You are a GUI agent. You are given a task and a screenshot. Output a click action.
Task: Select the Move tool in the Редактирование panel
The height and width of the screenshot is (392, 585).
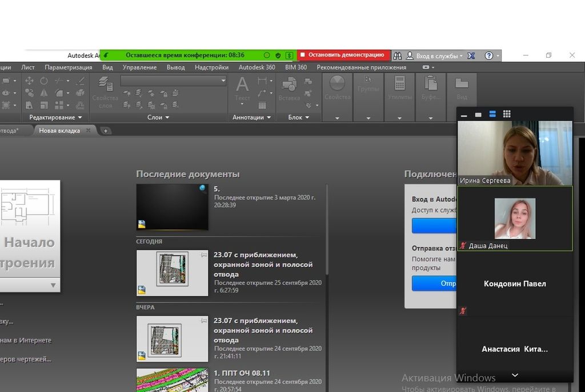point(29,80)
